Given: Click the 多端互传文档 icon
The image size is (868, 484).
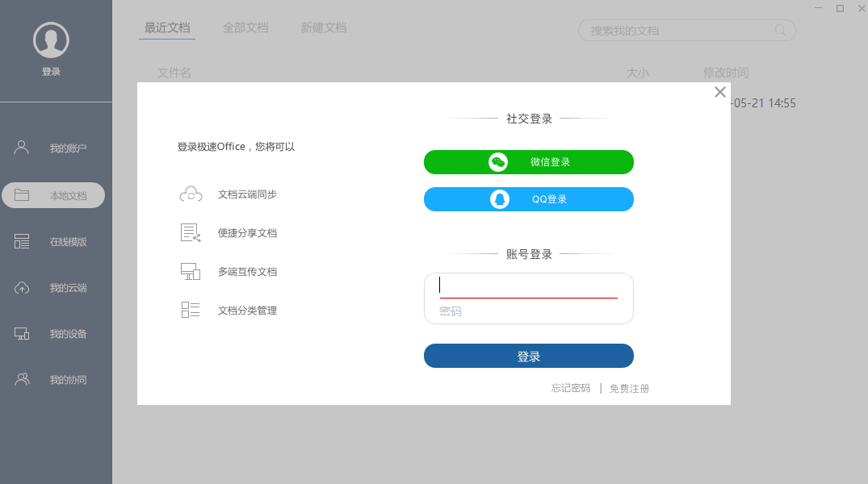Looking at the screenshot, I should point(190,271).
